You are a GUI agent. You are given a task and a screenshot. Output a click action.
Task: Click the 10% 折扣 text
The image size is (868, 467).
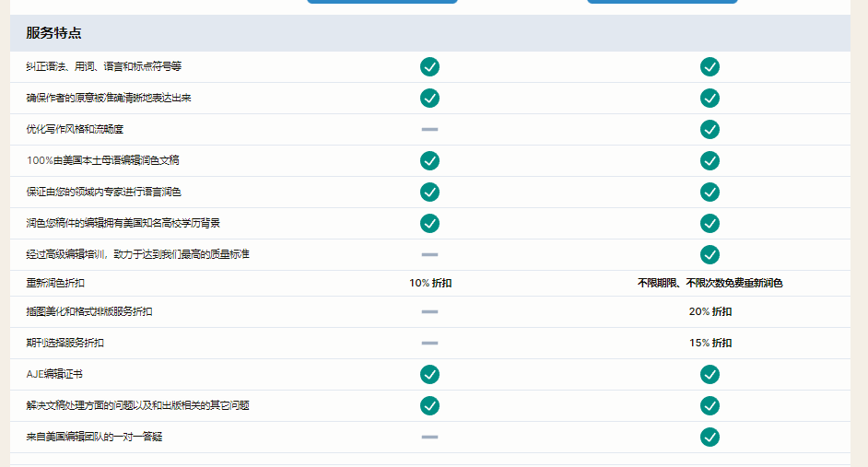click(430, 284)
